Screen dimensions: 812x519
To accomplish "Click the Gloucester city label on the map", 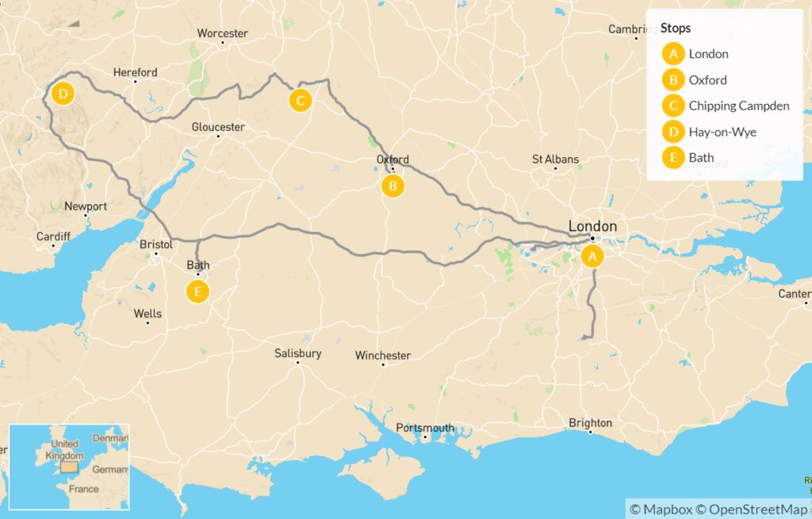I will point(218,127).
